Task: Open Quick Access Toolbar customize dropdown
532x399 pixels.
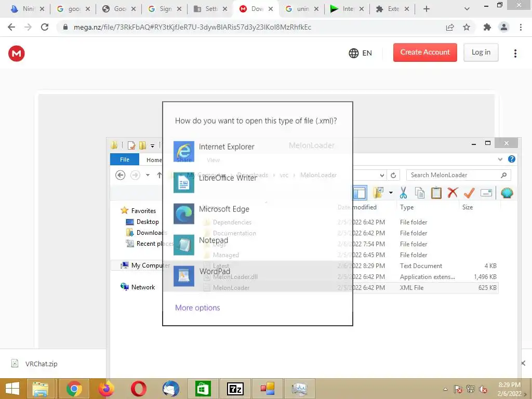Action: click(x=152, y=146)
